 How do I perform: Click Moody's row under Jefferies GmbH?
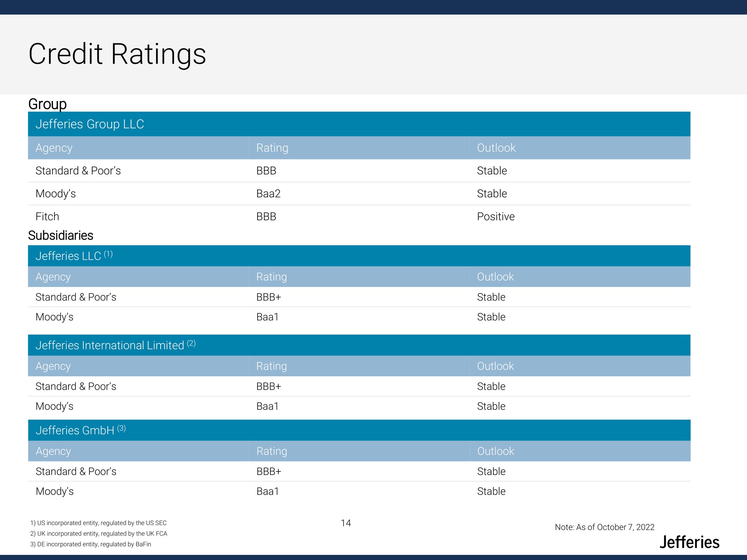(x=359, y=492)
